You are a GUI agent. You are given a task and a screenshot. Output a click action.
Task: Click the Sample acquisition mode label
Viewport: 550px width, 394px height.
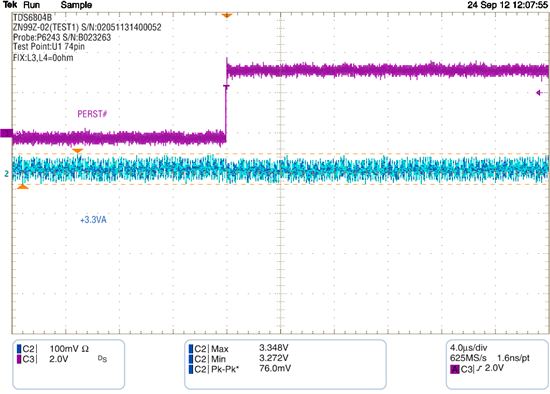[x=76, y=5]
